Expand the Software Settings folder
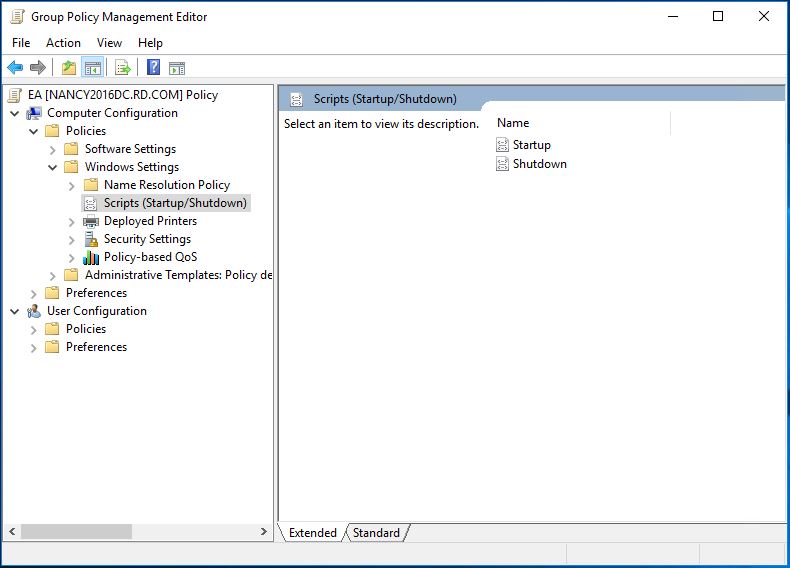Image resolution: width=790 pixels, height=568 pixels. [x=53, y=149]
